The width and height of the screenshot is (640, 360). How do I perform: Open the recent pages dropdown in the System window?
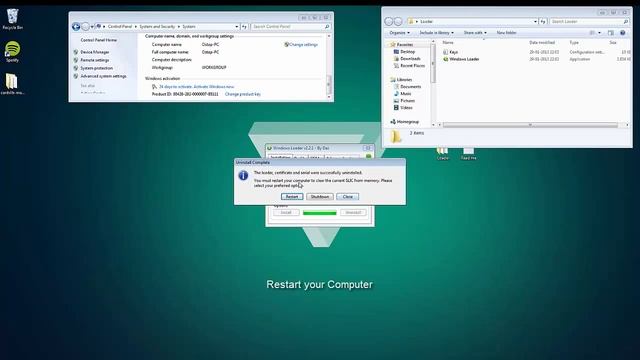[x=92, y=27]
